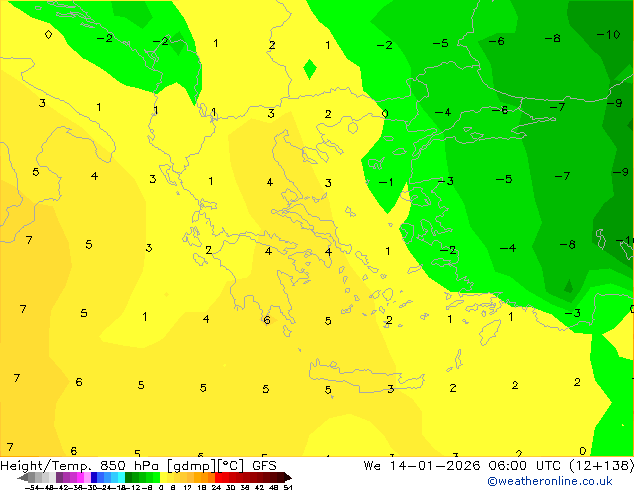Image resolution: width=634 pixels, height=490 pixels.
Task: Click the 'Height/Temp. 850 hPa' title text
Action: [79, 466]
